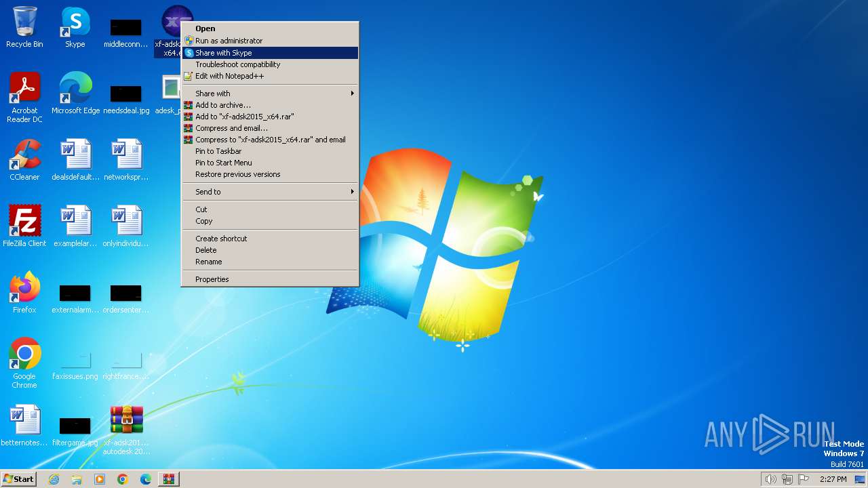The height and width of the screenshot is (488, 868).
Task: Click the taskbar clock showing 2:27 PM
Action: pyautogui.click(x=833, y=479)
